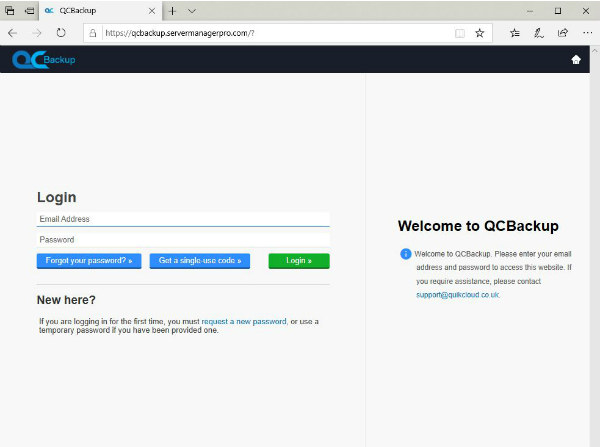Go to home via house icon
This screenshot has height=447, width=600.
tap(576, 59)
